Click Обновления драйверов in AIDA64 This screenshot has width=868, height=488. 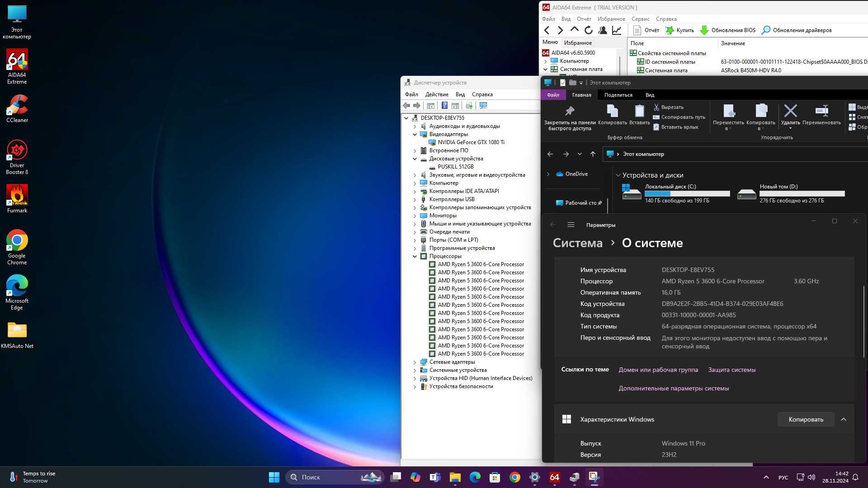click(x=797, y=30)
